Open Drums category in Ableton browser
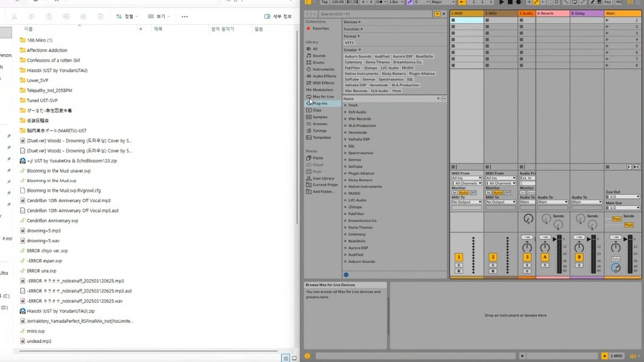The height and width of the screenshot is (362, 644). point(318,63)
